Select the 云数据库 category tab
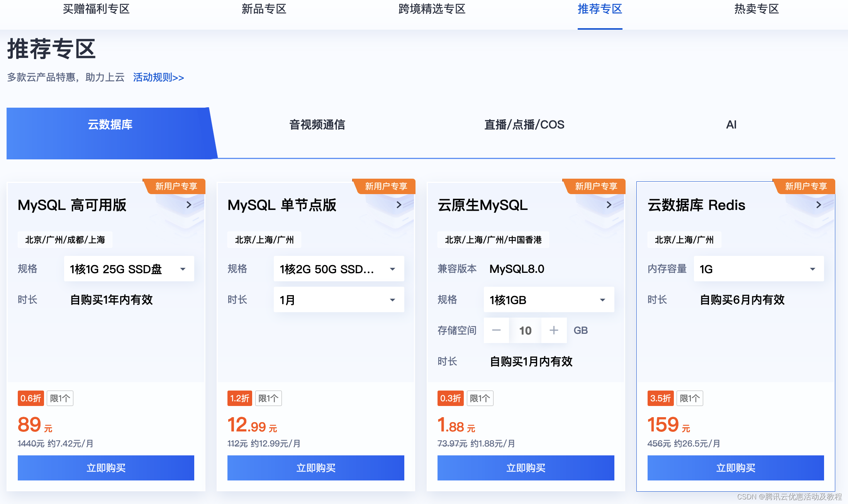This screenshot has height=504, width=848. pos(110,133)
